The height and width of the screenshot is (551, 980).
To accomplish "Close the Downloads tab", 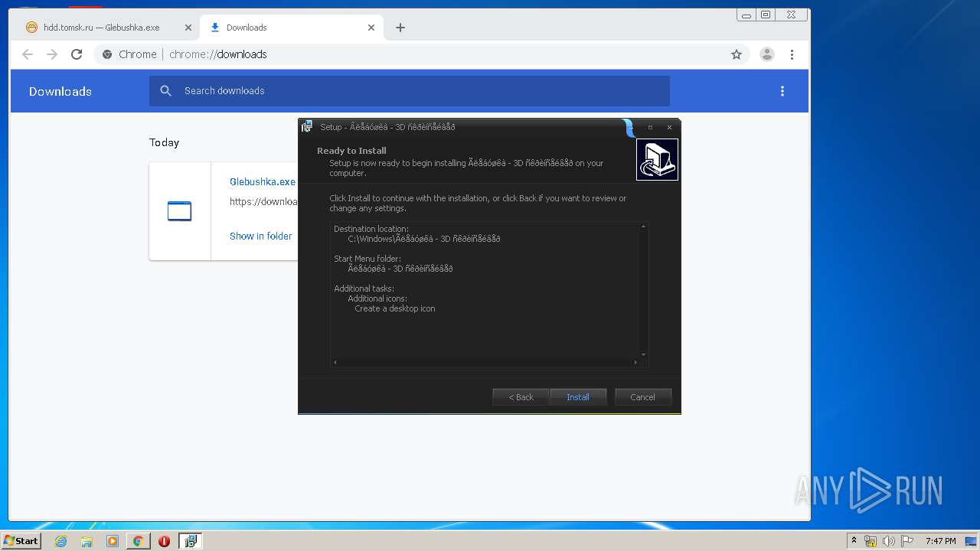I will [371, 28].
